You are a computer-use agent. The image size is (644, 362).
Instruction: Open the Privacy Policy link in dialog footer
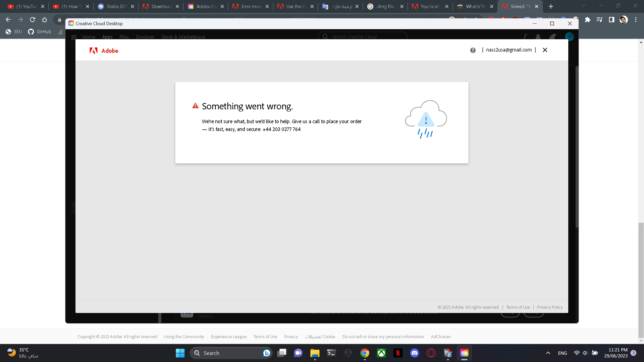coord(550,307)
